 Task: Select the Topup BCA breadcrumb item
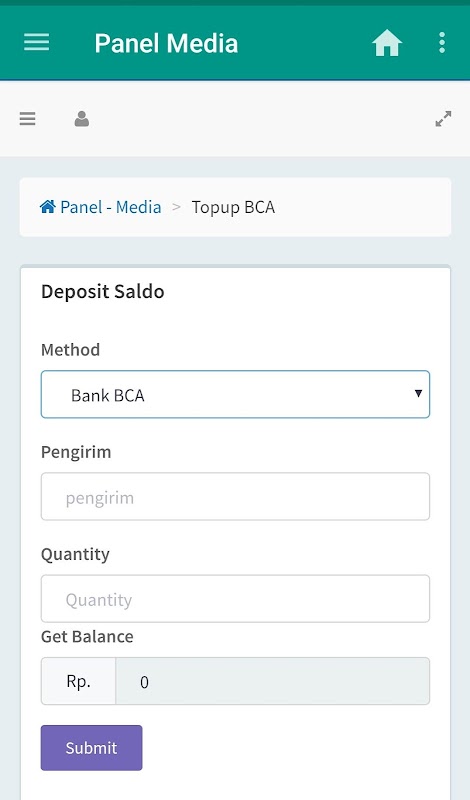[x=233, y=207]
